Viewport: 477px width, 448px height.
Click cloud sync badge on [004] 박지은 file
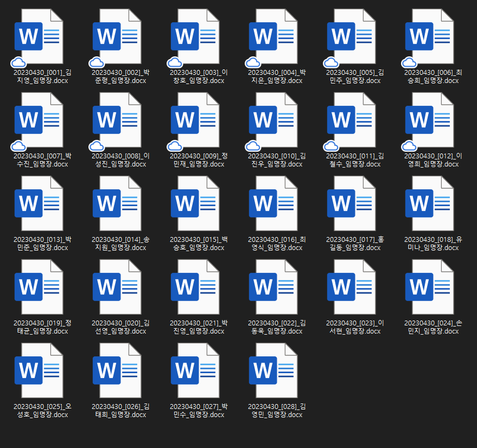(253, 63)
